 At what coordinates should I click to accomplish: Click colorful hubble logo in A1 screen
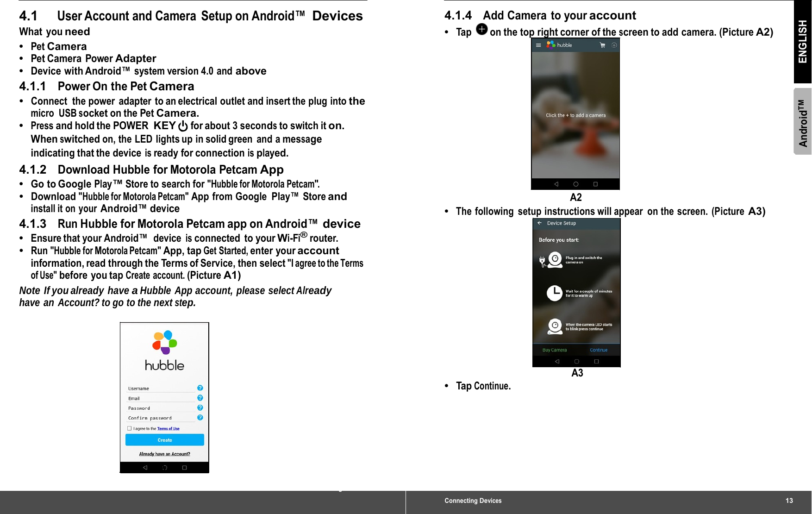coord(165,351)
